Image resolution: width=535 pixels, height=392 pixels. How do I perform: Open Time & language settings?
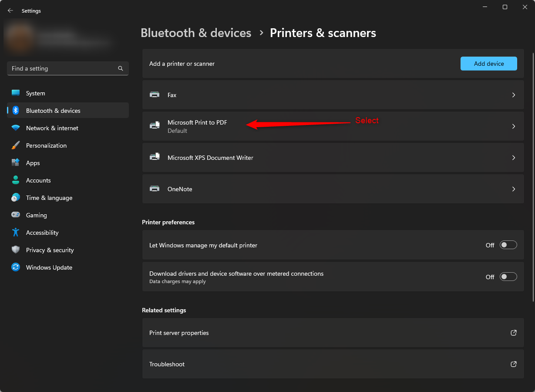point(68,198)
